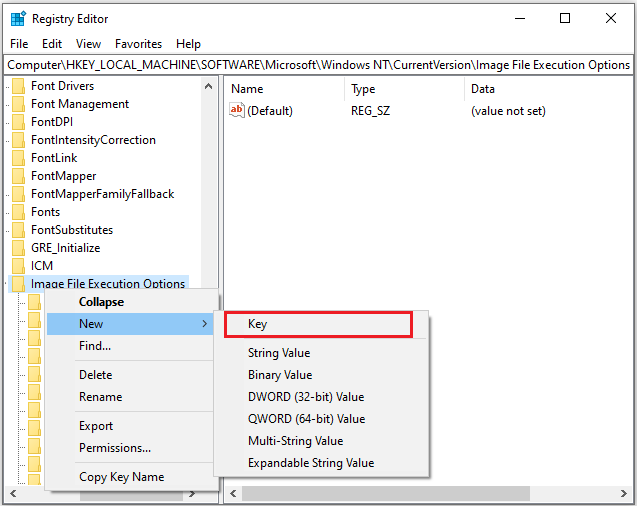Click the GRE_Initialize folder icon
The width and height of the screenshot is (637, 506).
tap(18, 248)
